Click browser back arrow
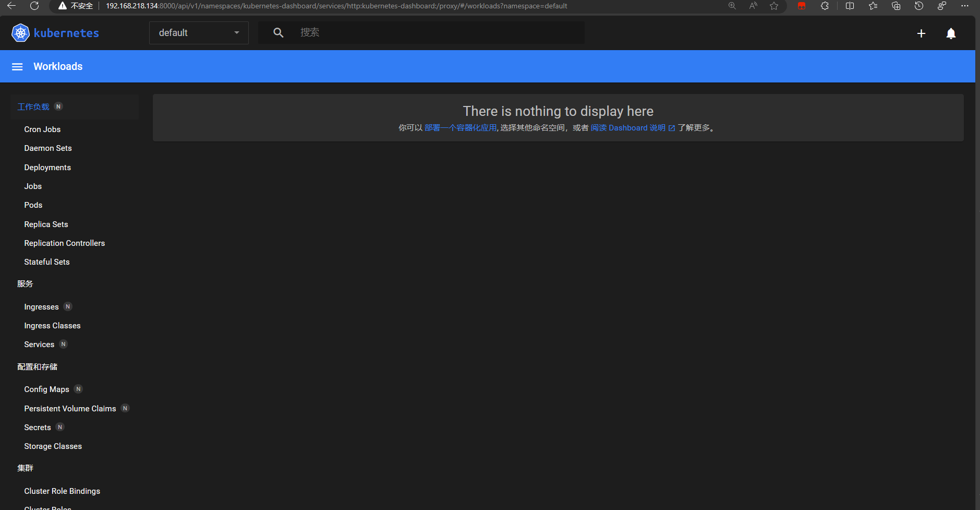Image resolution: width=980 pixels, height=510 pixels. pos(11,6)
